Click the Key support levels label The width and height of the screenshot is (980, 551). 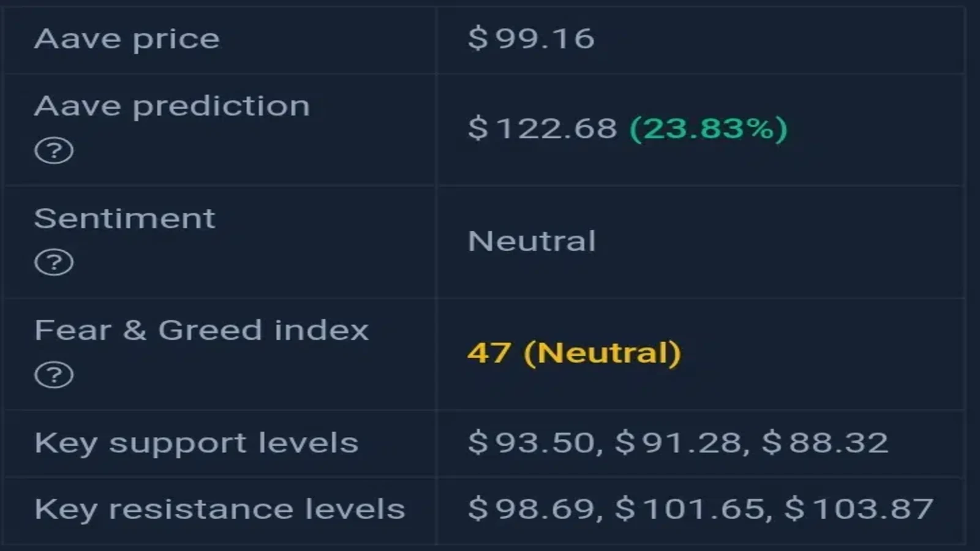coord(197,444)
